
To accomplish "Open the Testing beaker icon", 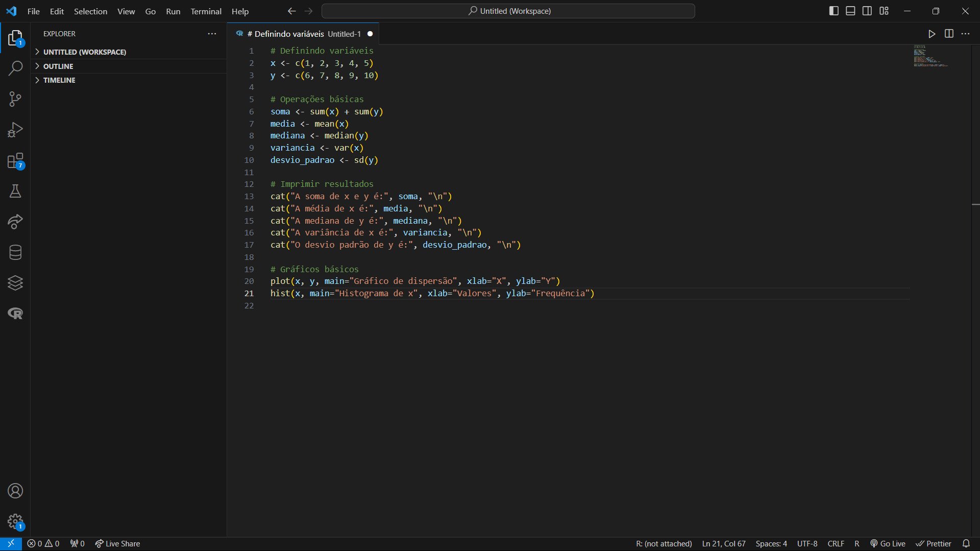I will [x=15, y=191].
